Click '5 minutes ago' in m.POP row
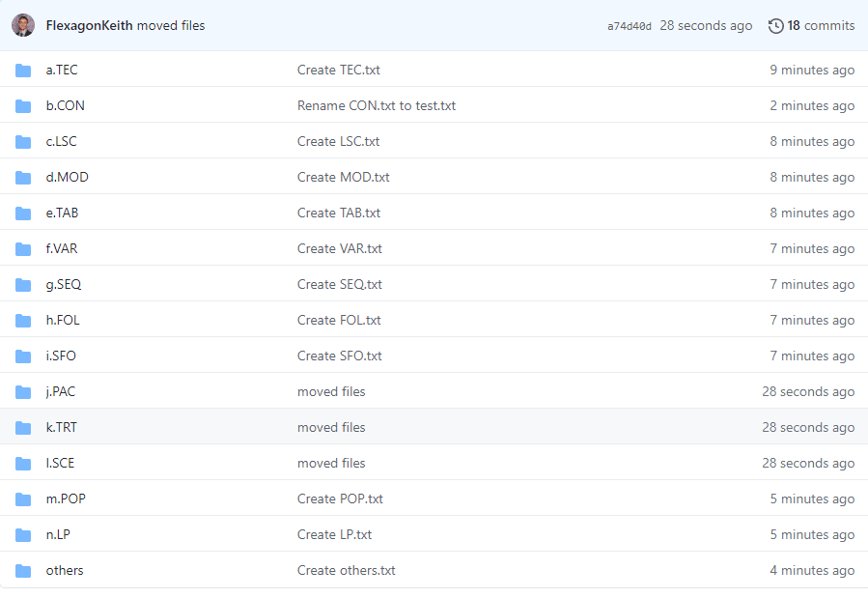The width and height of the screenshot is (868, 598). tap(812, 498)
